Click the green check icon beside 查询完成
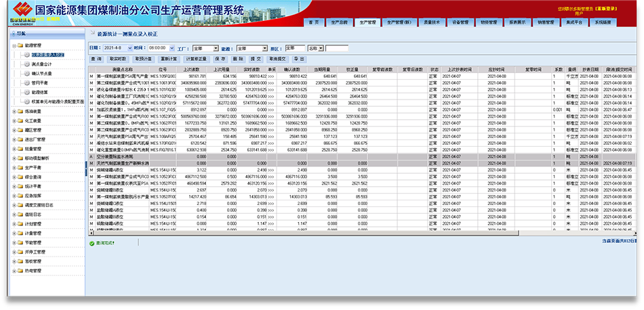Image resolution: width=644 pixels, height=310 pixels. [92, 243]
